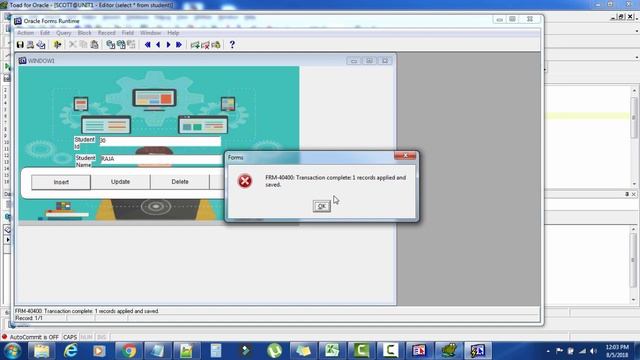Click the Update button

(x=120, y=182)
